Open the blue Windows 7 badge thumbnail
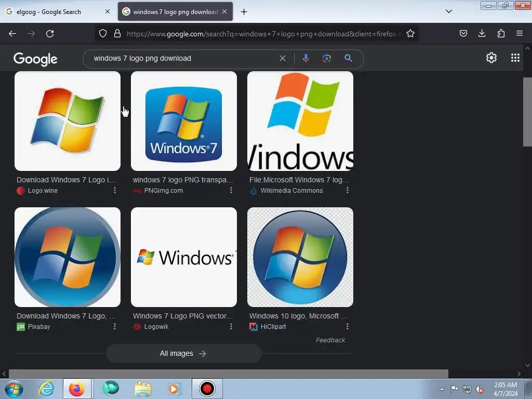Image resolution: width=532 pixels, height=399 pixels. pos(184,121)
